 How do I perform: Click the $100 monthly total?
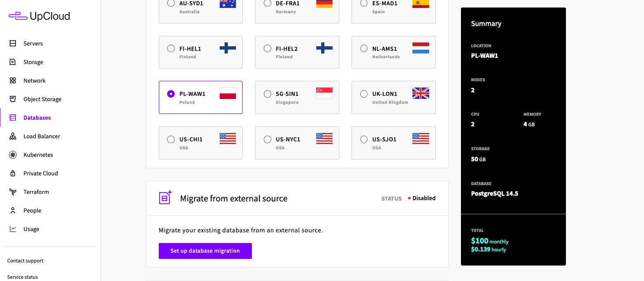click(490, 241)
